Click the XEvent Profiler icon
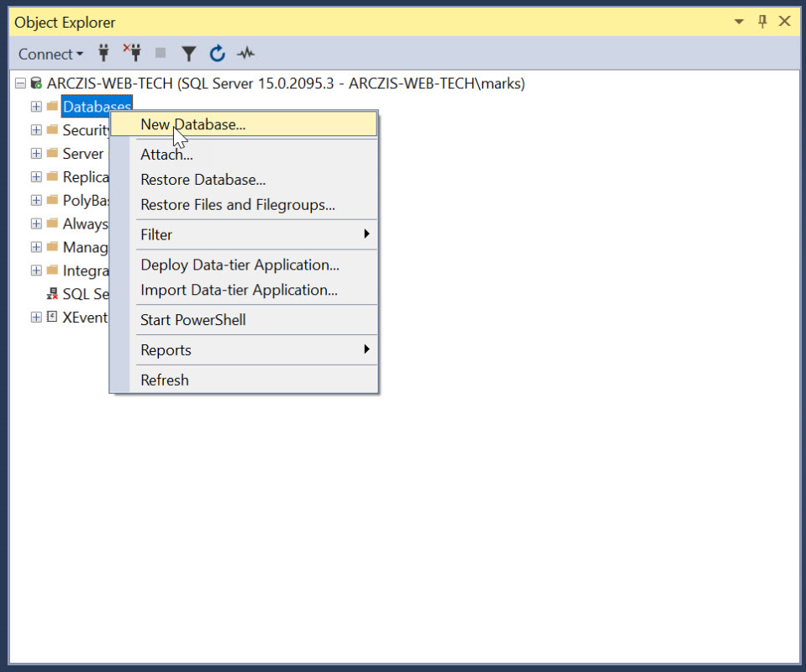 (52, 317)
